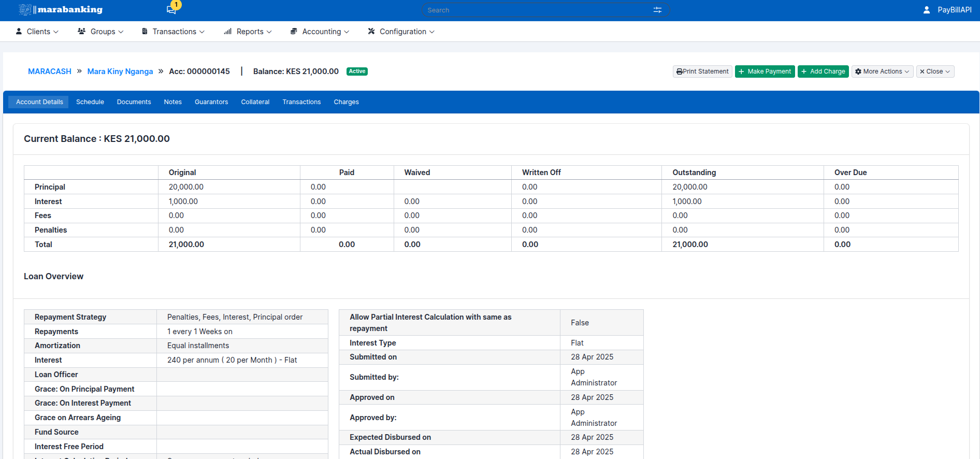Click the Make Payment button

tap(765, 71)
